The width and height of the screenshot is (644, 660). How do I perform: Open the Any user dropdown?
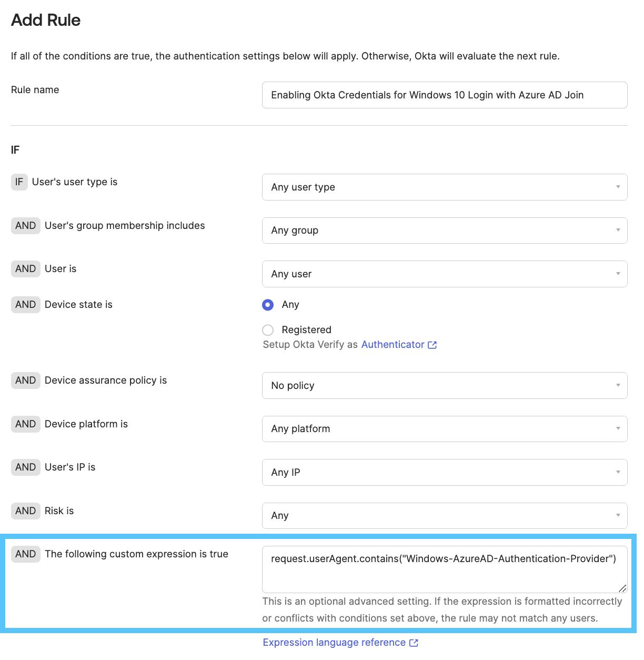pyautogui.click(x=444, y=274)
